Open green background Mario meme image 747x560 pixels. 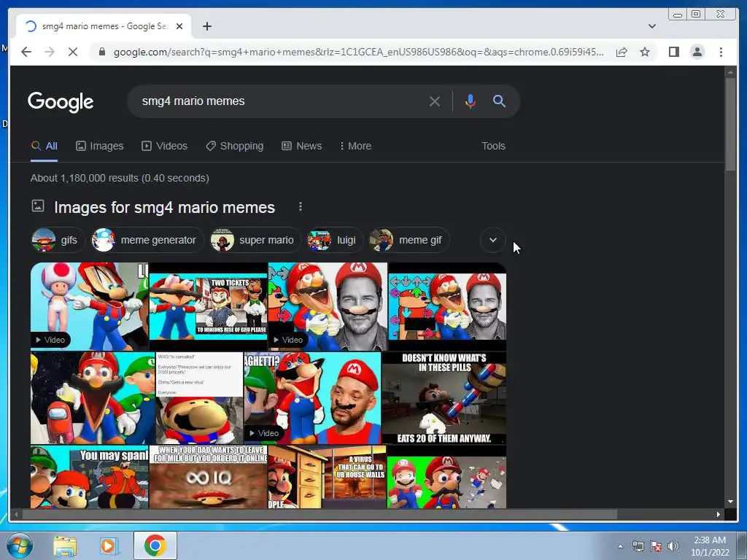click(446, 482)
